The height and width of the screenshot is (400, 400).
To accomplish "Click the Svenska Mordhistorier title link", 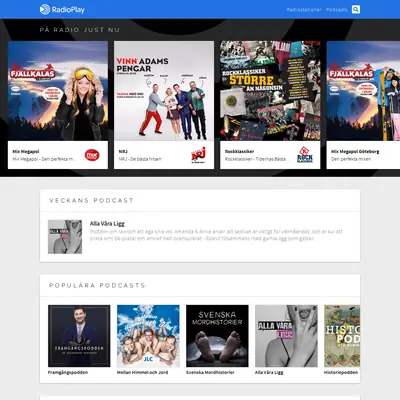I will click(210, 372).
